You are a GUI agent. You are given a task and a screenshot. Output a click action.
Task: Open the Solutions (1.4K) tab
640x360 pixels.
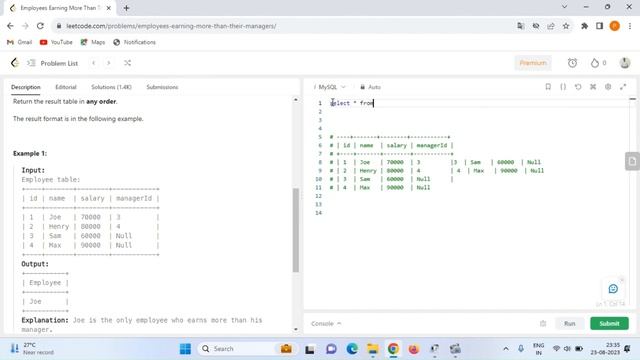click(x=111, y=87)
